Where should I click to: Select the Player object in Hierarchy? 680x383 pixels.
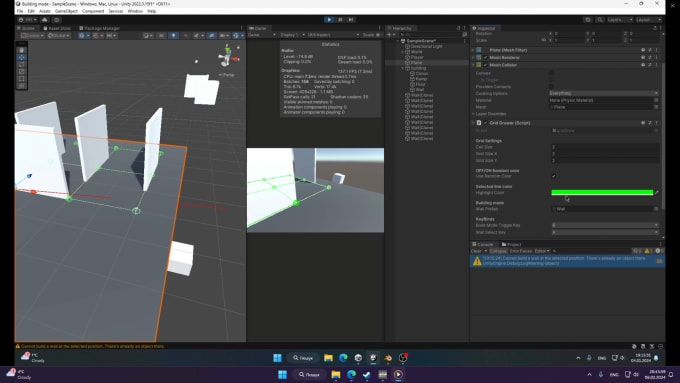click(417, 57)
